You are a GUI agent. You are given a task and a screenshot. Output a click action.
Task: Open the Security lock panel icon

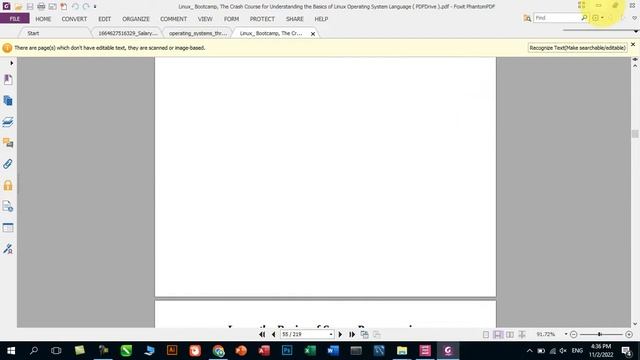pyautogui.click(x=8, y=185)
